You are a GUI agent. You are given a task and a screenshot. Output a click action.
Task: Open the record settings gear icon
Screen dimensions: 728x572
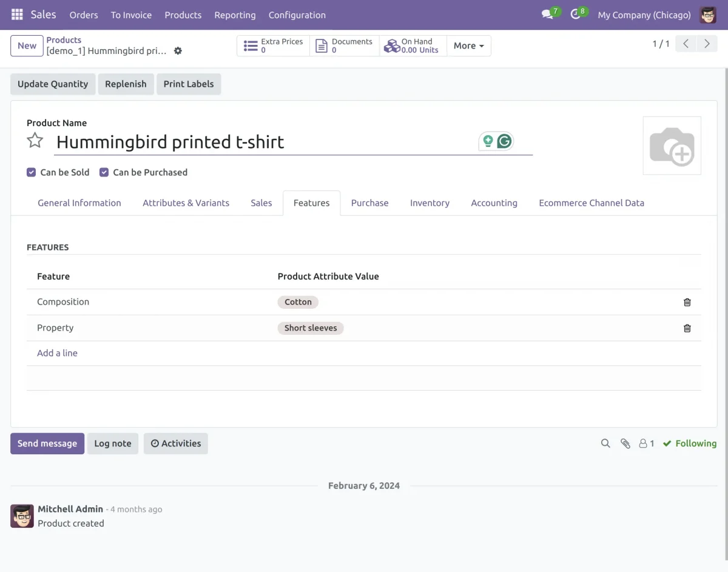coord(178,51)
